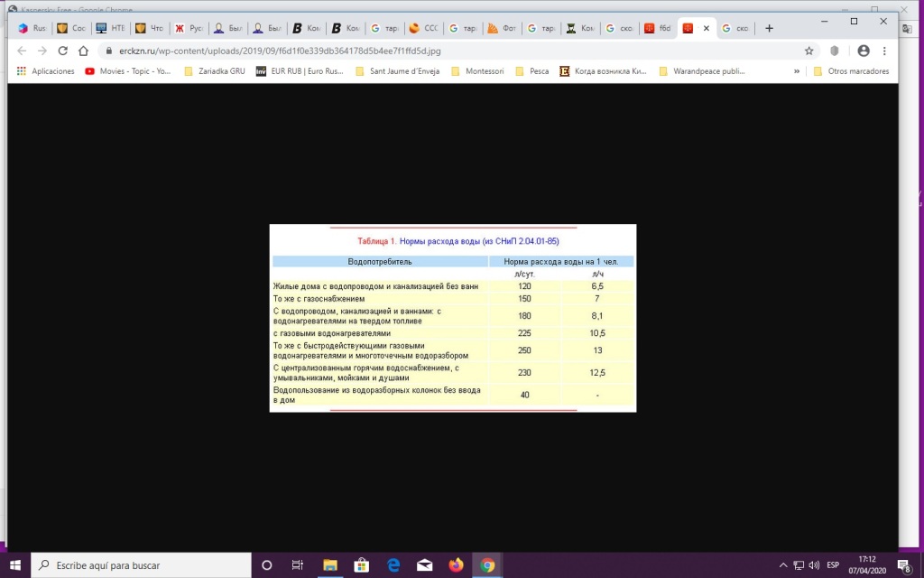Screen dimensions: 924x578
Task: Click the shield extension icon in toolbar
Action: [835, 51]
